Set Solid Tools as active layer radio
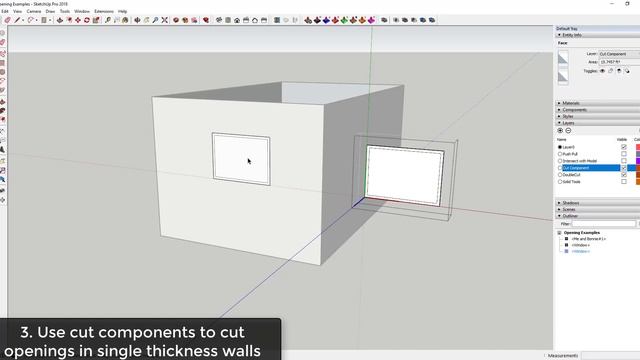Screen dimensions: 640x360 click(x=560, y=182)
